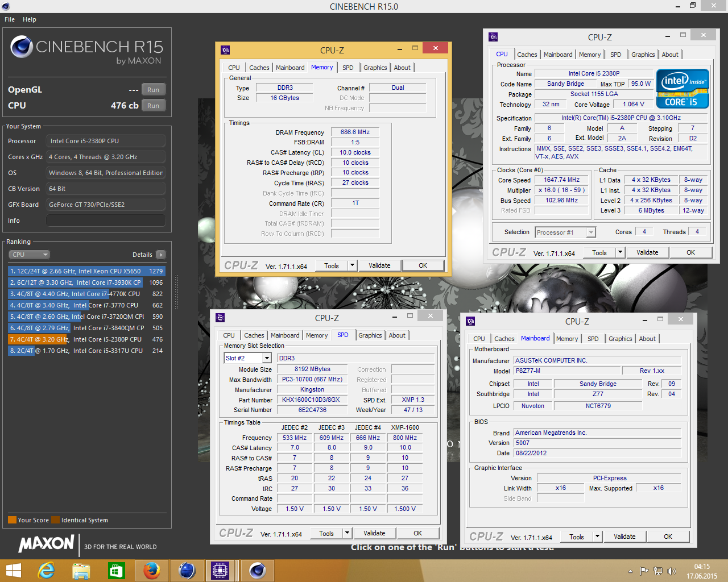The height and width of the screenshot is (582, 728).
Task: Open CPU tab in Mainboard window
Action: [479, 339]
